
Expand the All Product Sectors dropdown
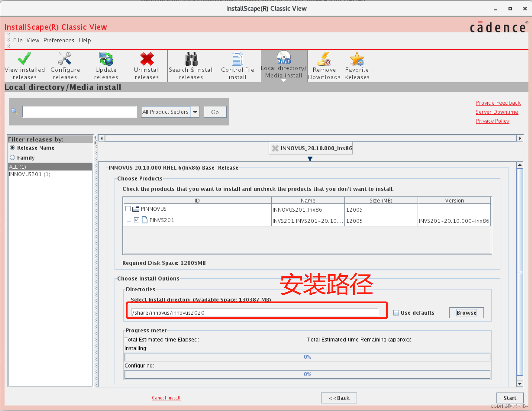point(195,112)
